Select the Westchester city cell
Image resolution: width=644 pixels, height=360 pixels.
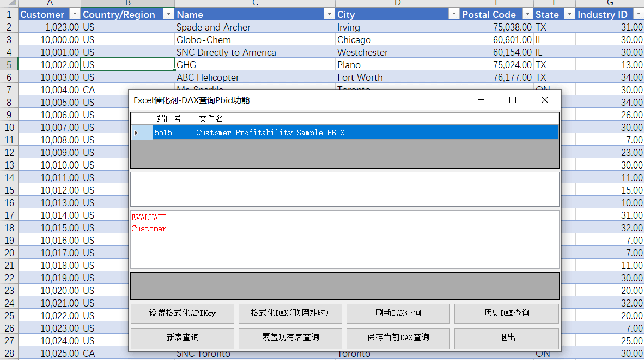click(x=398, y=52)
